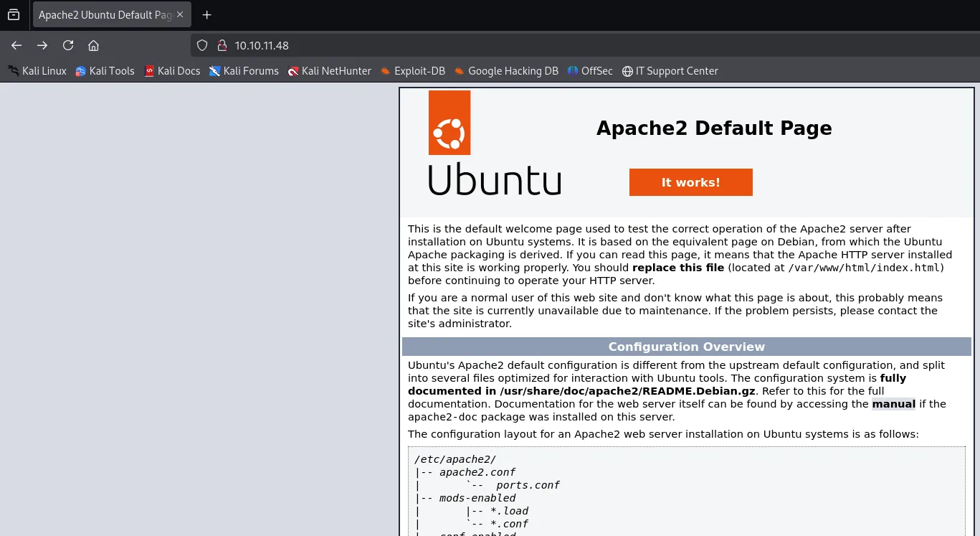
Task: Click "mods-enabled" in the config layout
Action: pos(477,498)
